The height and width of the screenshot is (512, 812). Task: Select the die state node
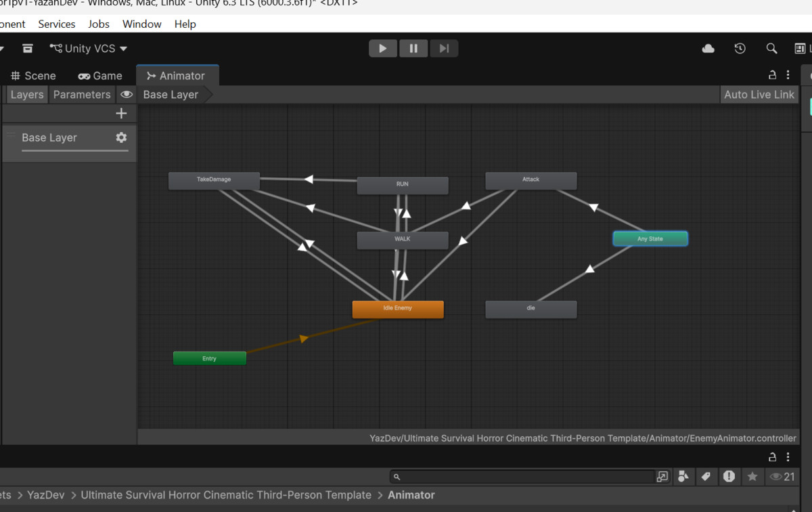pyautogui.click(x=531, y=309)
